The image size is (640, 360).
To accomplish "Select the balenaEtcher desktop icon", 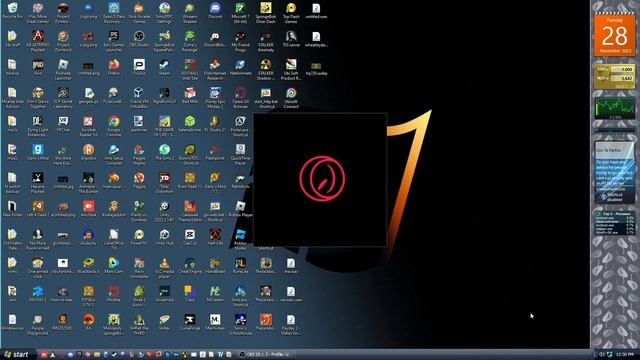I will [x=190, y=124].
